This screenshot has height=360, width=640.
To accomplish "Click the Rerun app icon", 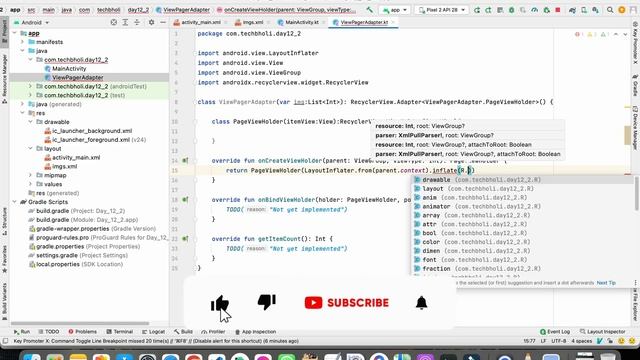I will click(x=477, y=9).
